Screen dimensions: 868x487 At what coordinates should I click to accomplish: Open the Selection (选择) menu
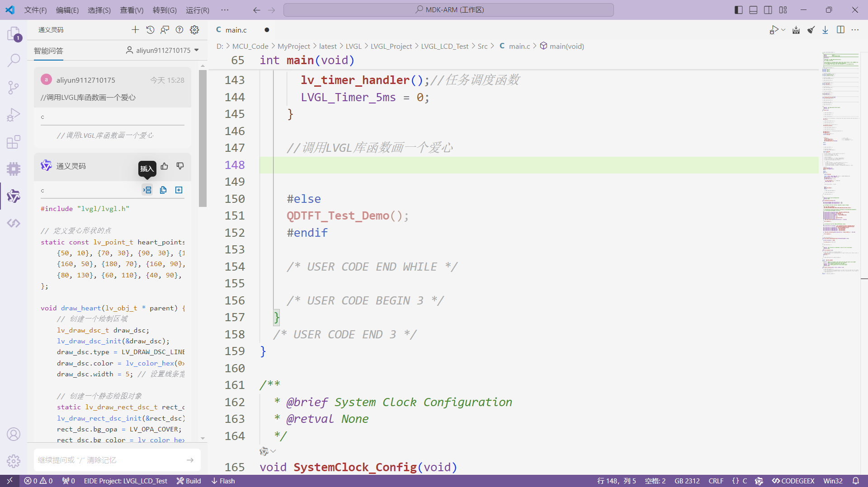click(x=99, y=10)
